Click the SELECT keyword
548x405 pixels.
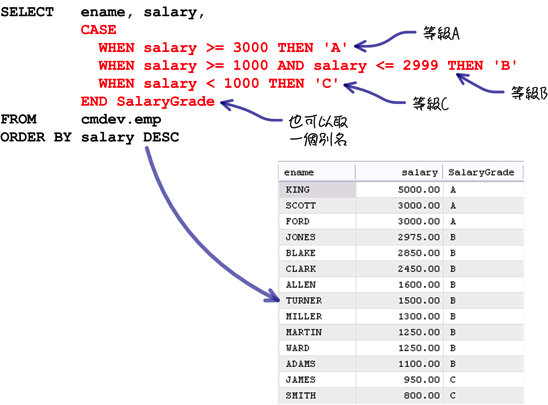[x=27, y=12]
